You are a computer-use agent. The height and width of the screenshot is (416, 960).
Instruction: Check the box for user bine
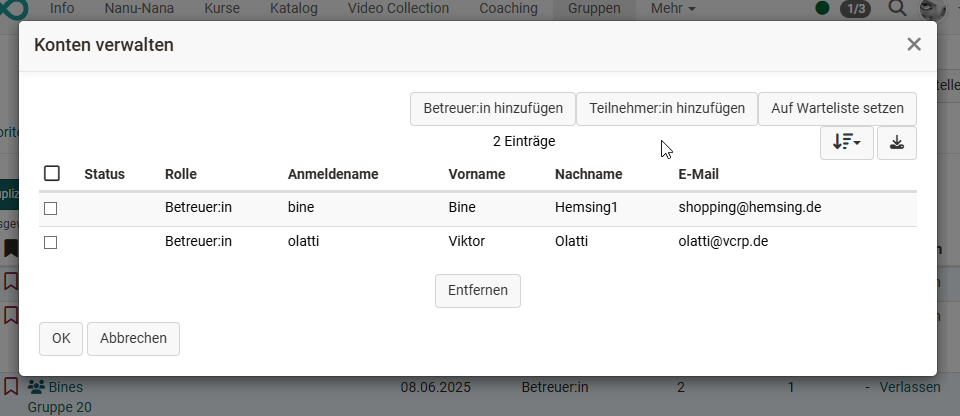[x=51, y=208]
